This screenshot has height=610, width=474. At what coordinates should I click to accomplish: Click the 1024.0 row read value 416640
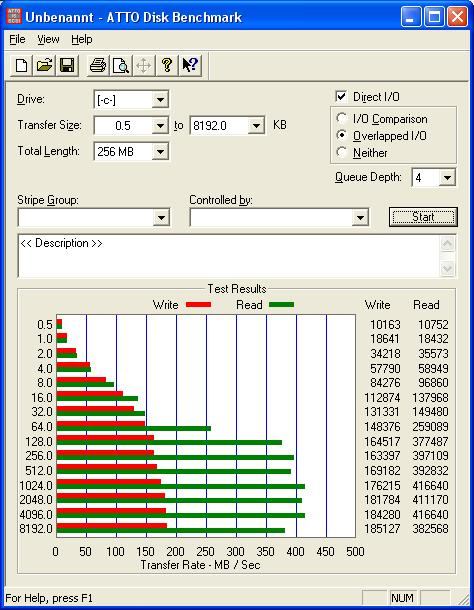pyautogui.click(x=430, y=486)
